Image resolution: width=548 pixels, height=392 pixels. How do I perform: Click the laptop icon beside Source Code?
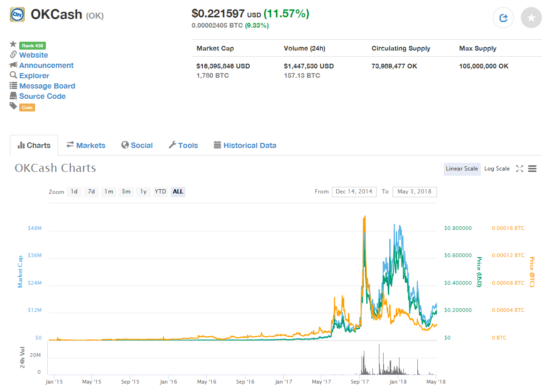click(x=13, y=96)
